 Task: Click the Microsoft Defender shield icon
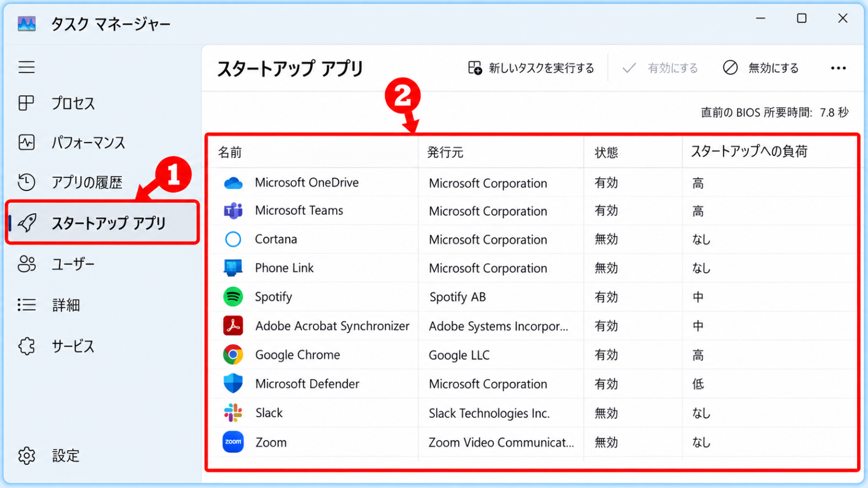tap(233, 383)
